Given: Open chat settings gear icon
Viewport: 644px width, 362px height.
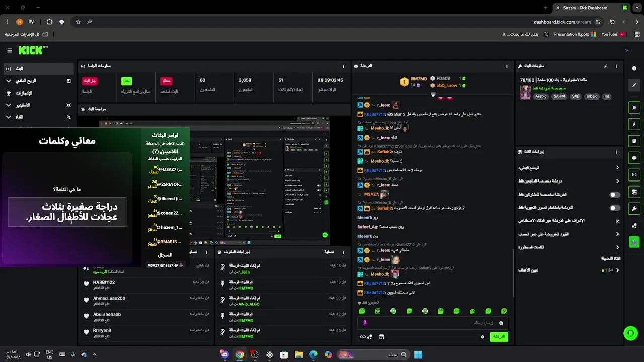Looking at the screenshot, I should click(482, 337).
